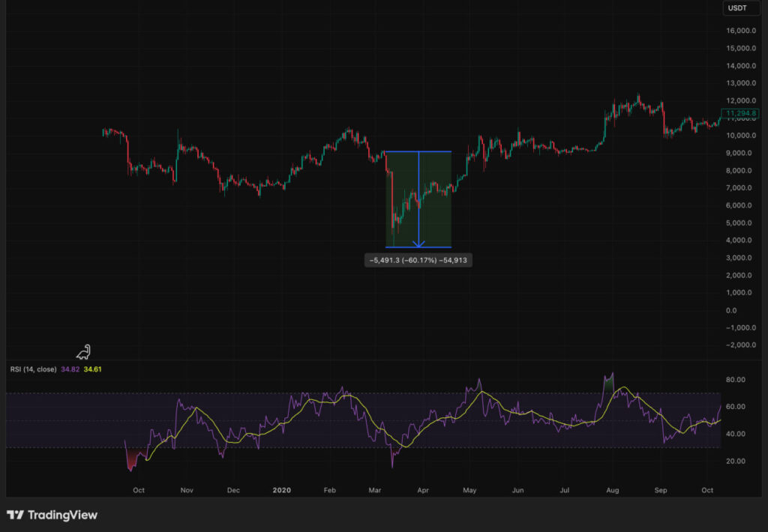Click the TradingView text link
The image size is (768, 532).
pos(63,516)
